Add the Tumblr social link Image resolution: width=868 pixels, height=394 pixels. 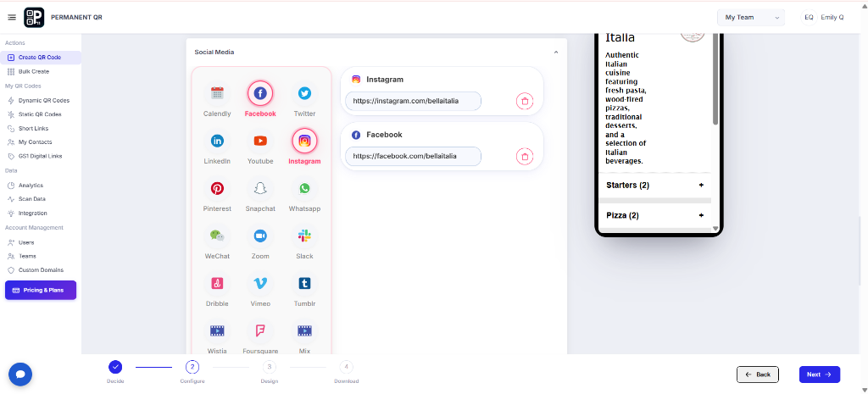pyautogui.click(x=304, y=284)
